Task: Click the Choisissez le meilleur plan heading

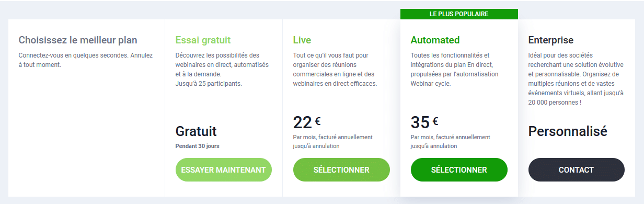Action: click(78, 40)
